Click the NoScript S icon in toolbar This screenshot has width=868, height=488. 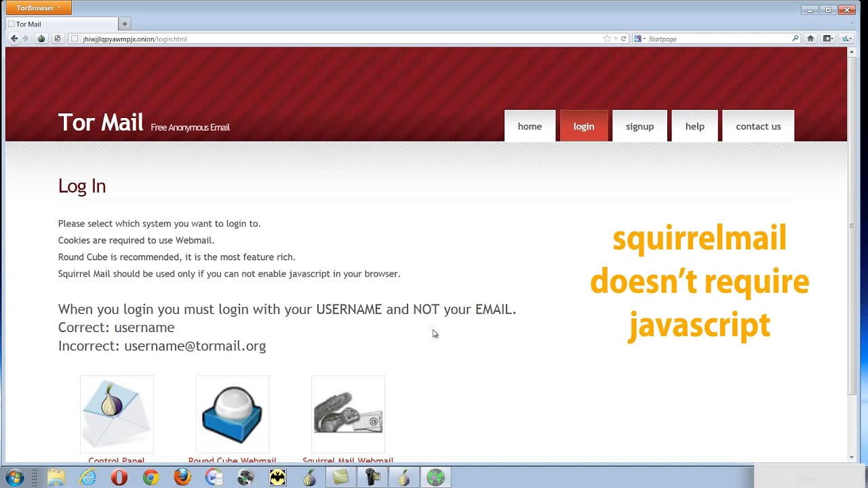click(57, 39)
